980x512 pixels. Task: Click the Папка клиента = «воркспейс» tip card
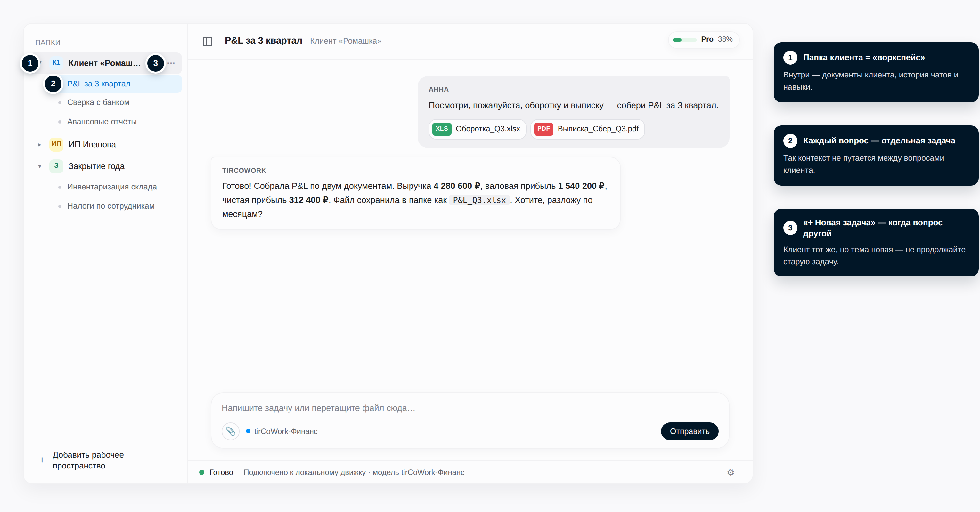(876, 72)
